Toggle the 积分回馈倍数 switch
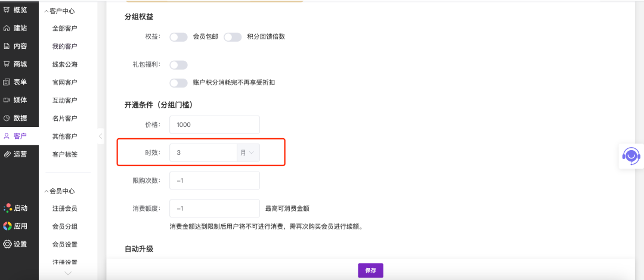 [233, 37]
